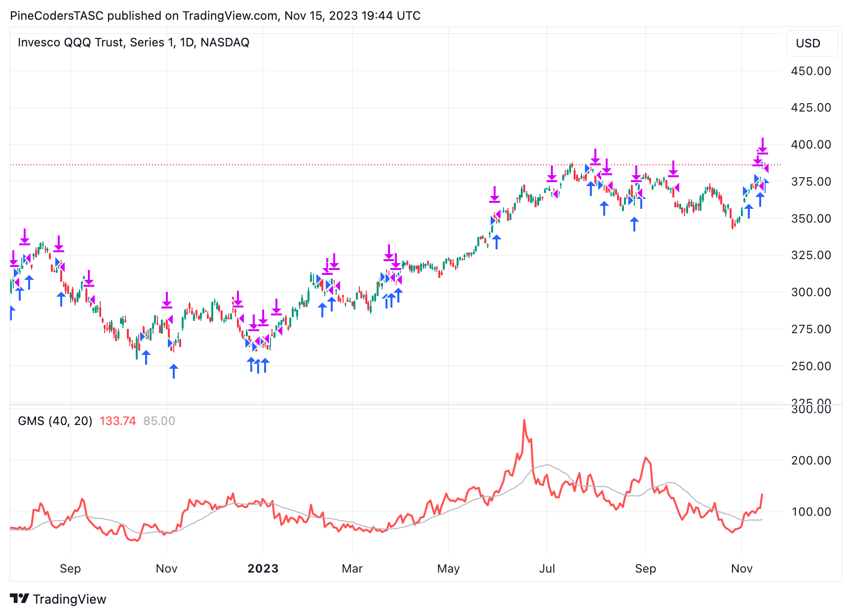Click the May time axis label
Image resolution: width=852 pixels, height=616 pixels.
pyautogui.click(x=449, y=569)
